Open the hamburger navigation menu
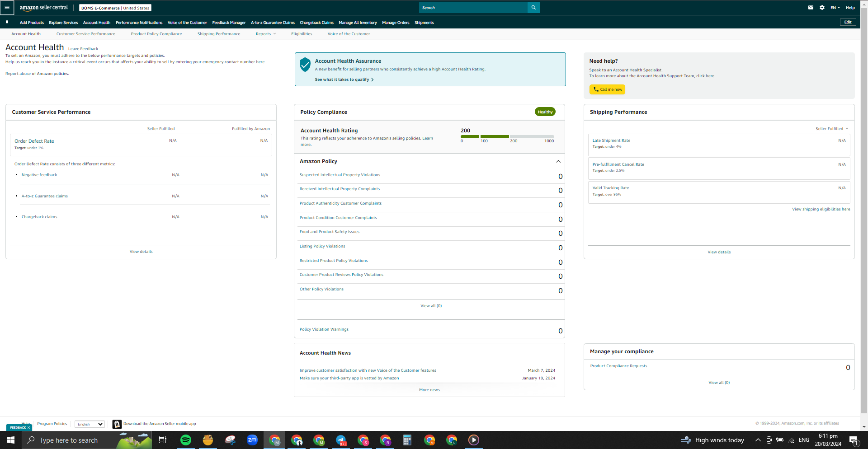This screenshot has height=449, width=868. pyautogui.click(x=7, y=8)
